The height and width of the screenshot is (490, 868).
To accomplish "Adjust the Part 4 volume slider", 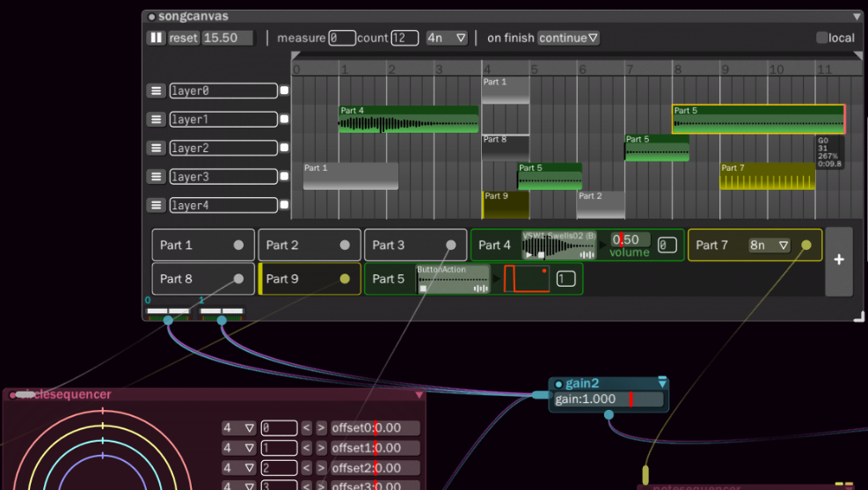I will coord(631,240).
